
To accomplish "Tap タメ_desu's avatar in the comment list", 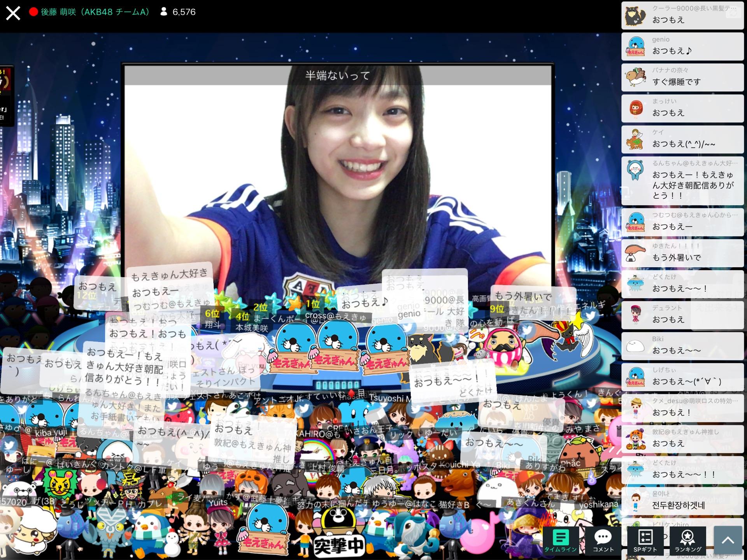I will (x=636, y=408).
